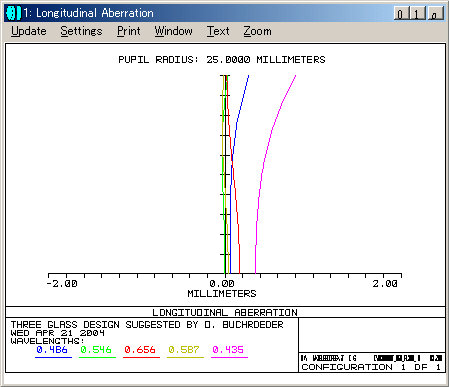The width and height of the screenshot is (449, 387).
Task: Open the Print menu
Action: coord(129,31)
